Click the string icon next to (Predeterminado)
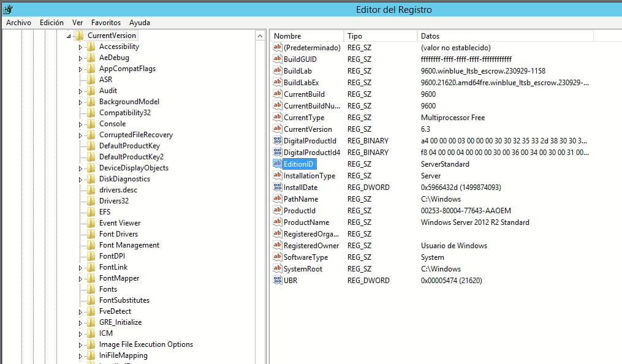The width and height of the screenshot is (622, 364). [x=276, y=47]
